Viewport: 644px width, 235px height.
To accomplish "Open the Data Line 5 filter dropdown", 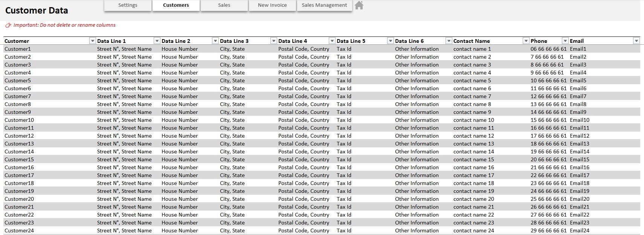I will (391, 41).
